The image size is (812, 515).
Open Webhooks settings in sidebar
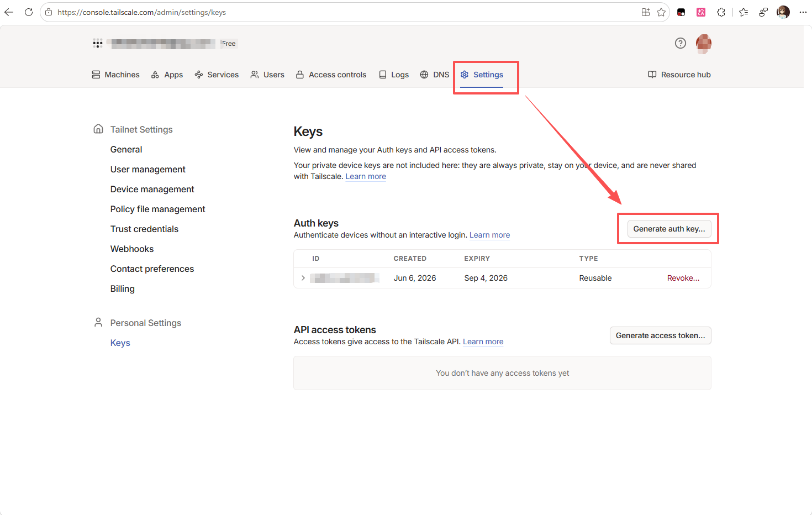132,249
